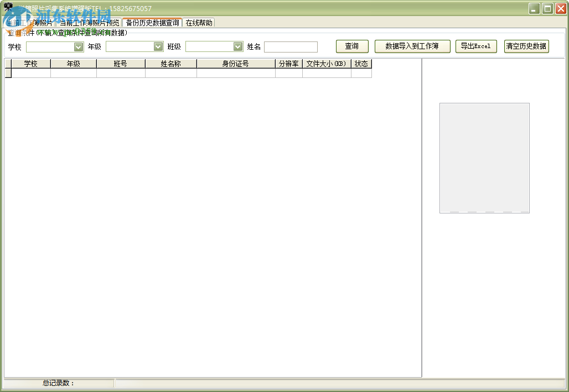Click the 导出Excel button
Viewport: 569px width, 392px height.
tap(475, 46)
